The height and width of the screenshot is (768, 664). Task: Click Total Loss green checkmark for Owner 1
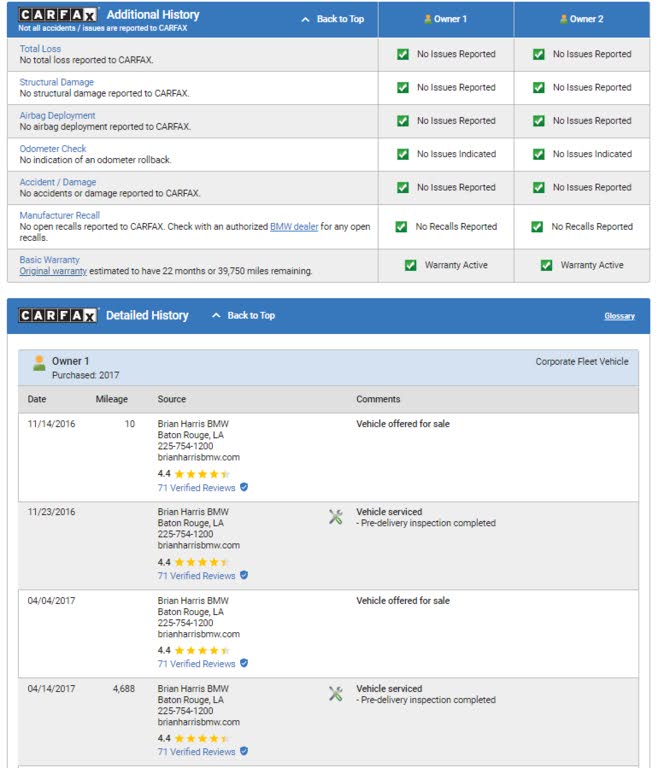(x=403, y=54)
